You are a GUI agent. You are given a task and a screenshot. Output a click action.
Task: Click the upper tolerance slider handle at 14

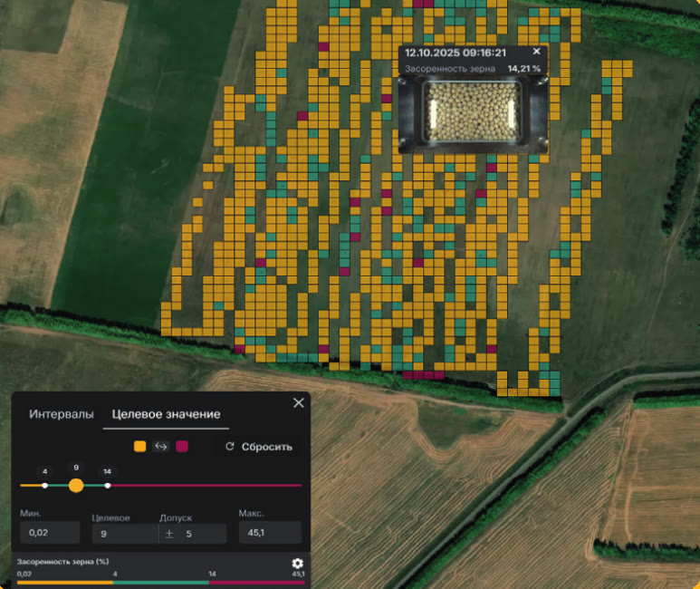108,486
